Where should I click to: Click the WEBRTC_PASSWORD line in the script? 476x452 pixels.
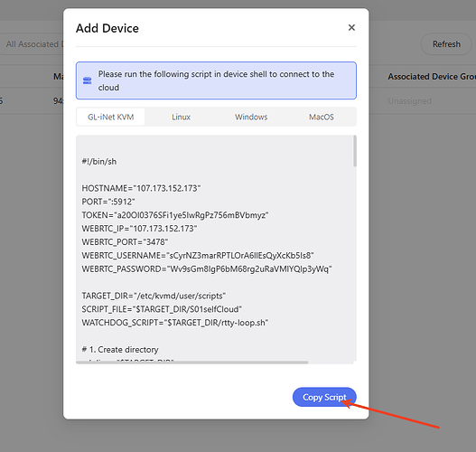207,268
